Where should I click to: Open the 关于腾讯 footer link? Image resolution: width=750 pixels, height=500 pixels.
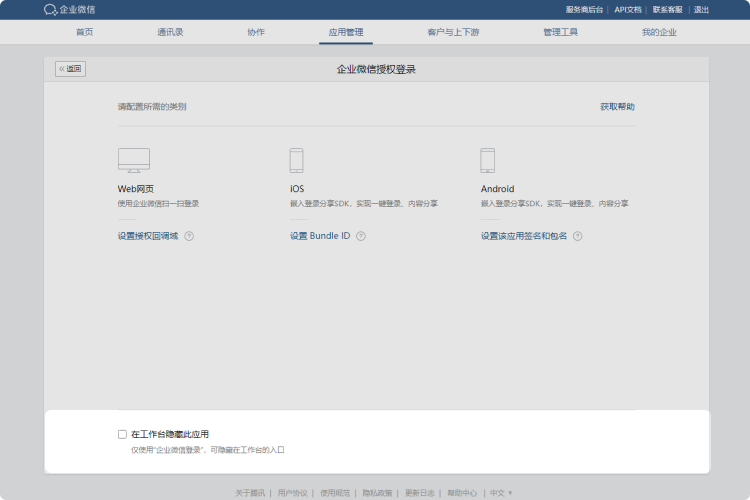pyautogui.click(x=250, y=493)
